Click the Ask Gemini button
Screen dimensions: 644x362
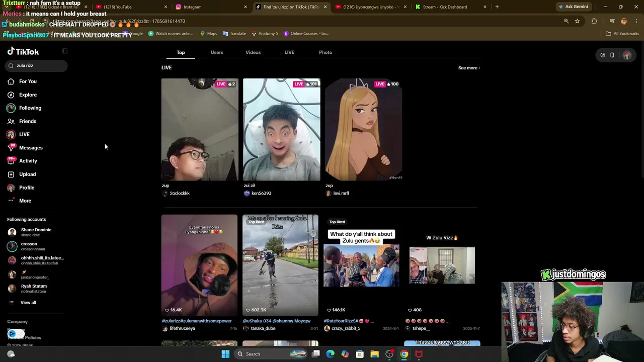pos(573,7)
